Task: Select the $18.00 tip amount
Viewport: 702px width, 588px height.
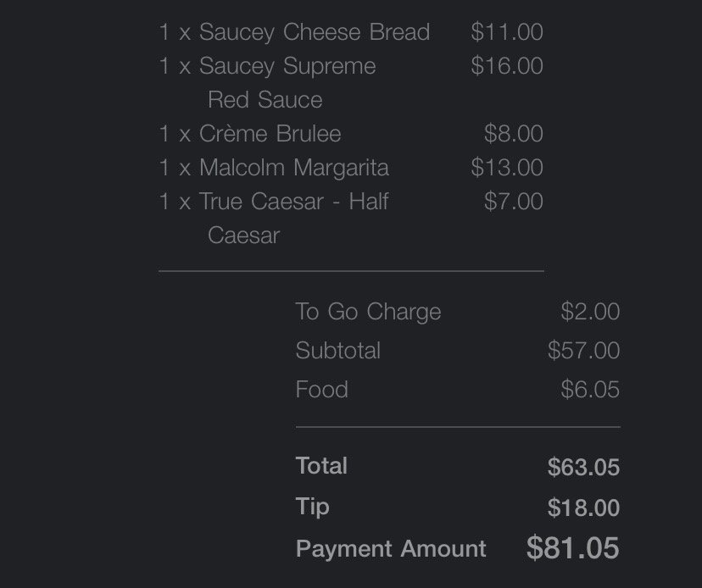Action: (583, 508)
